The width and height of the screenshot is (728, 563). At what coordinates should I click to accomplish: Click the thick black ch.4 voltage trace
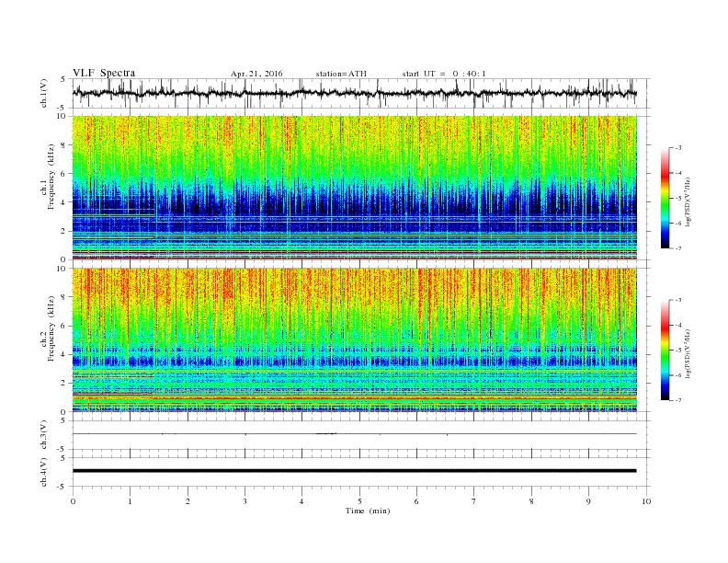click(x=354, y=471)
